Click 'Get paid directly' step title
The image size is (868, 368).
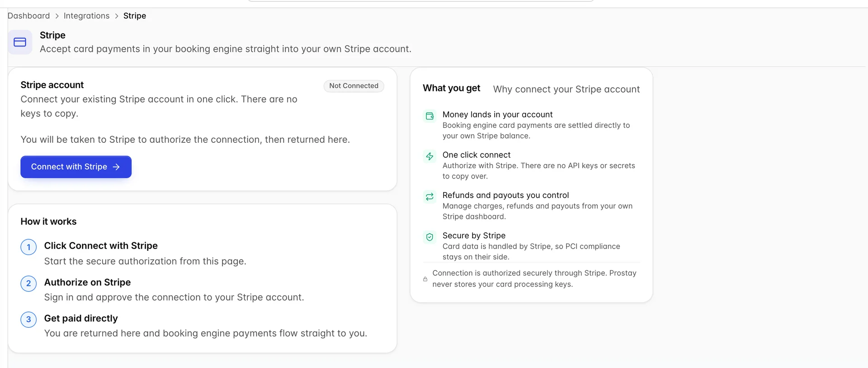point(81,318)
